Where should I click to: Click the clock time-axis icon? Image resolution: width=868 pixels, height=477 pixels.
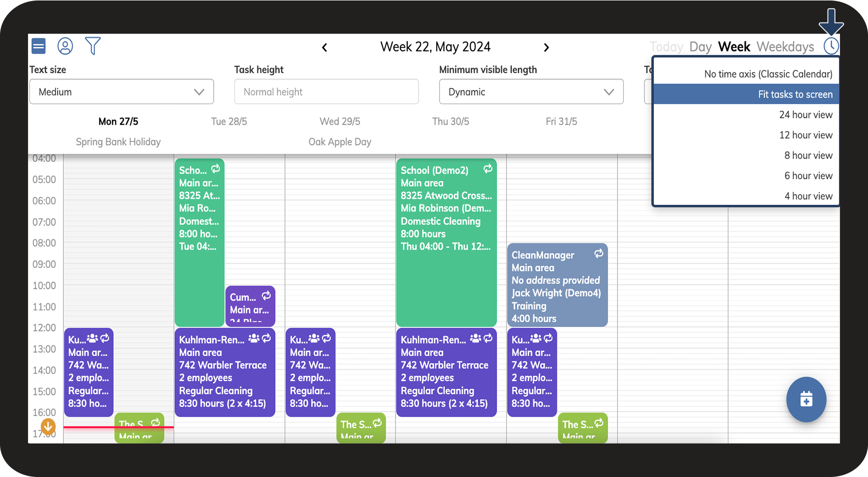tap(831, 46)
